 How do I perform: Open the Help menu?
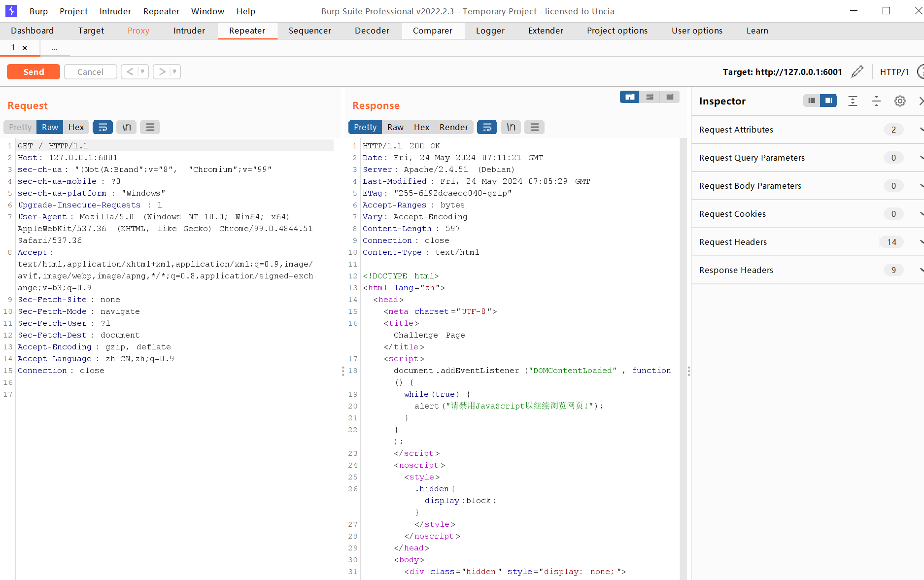click(245, 11)
